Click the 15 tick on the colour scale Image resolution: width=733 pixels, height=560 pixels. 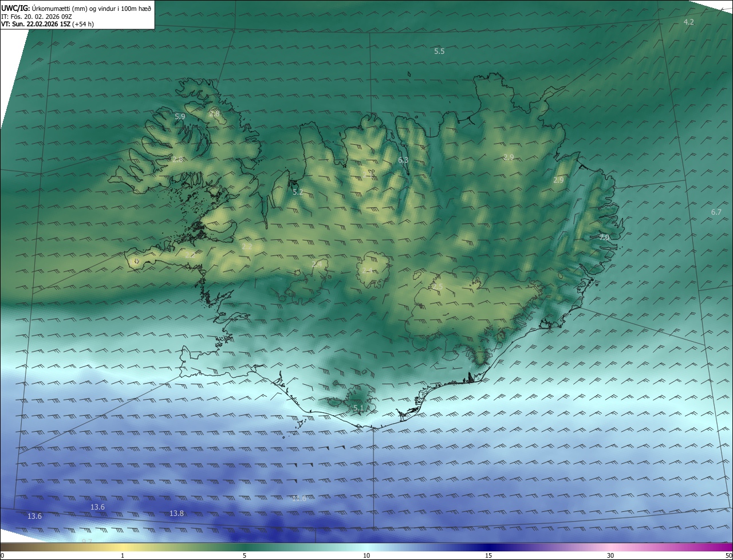(x=488, y=556)
